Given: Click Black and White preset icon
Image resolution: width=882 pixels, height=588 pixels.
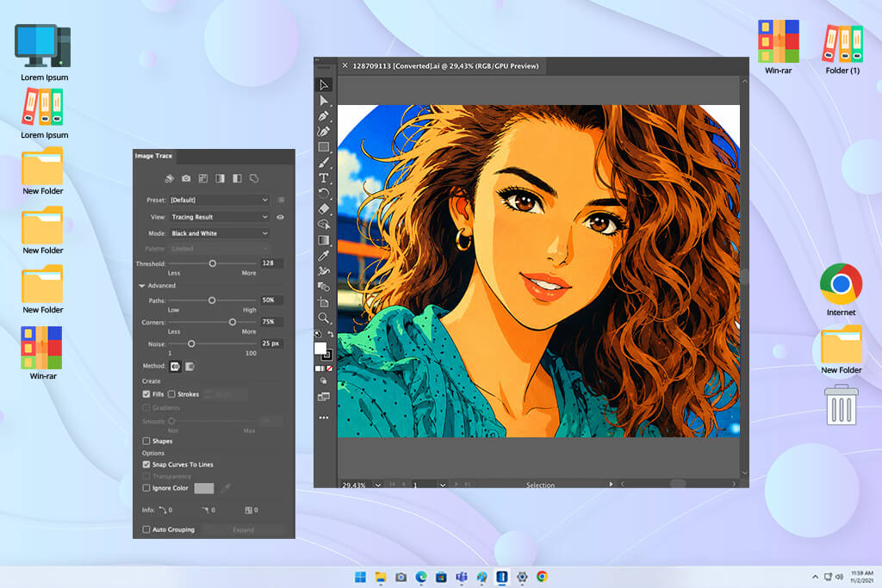Looking at the screenshot, I should [x=238, y=179].
